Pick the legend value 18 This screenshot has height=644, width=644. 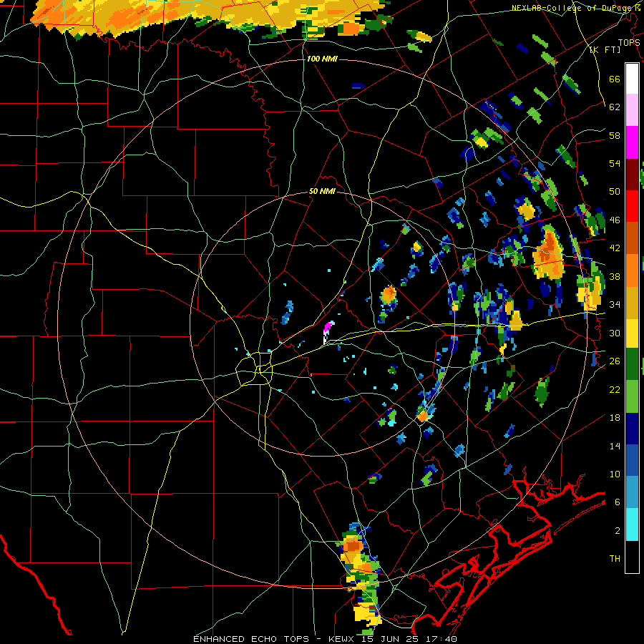coord(615,417)
